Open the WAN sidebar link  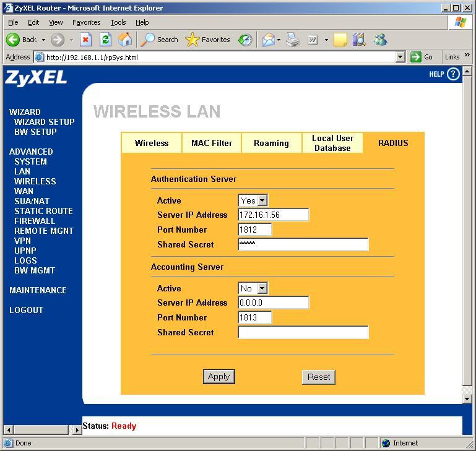pyautogui.click(x=24, y=191)
